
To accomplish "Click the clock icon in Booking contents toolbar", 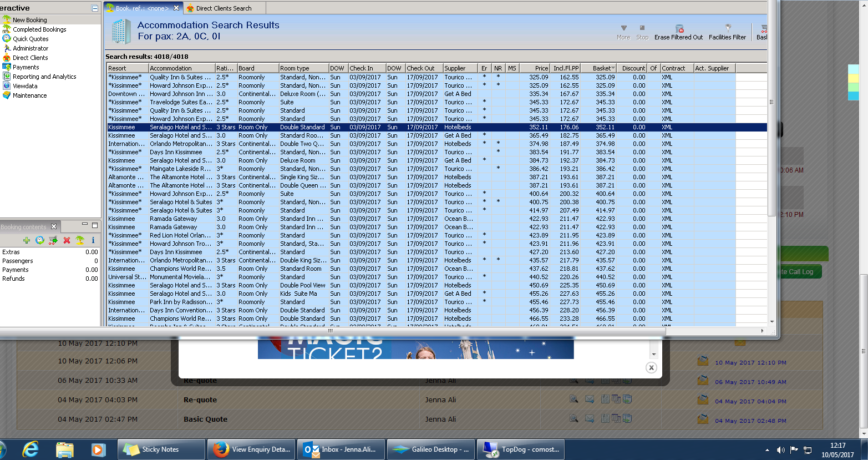I will 39,240.
